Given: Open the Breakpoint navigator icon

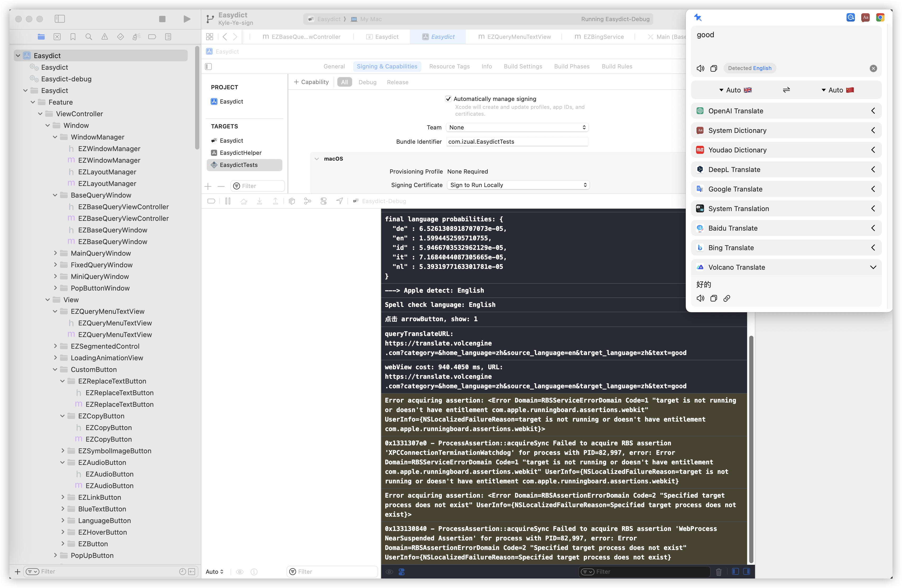Looking at the screenshot, I should 152,37.
